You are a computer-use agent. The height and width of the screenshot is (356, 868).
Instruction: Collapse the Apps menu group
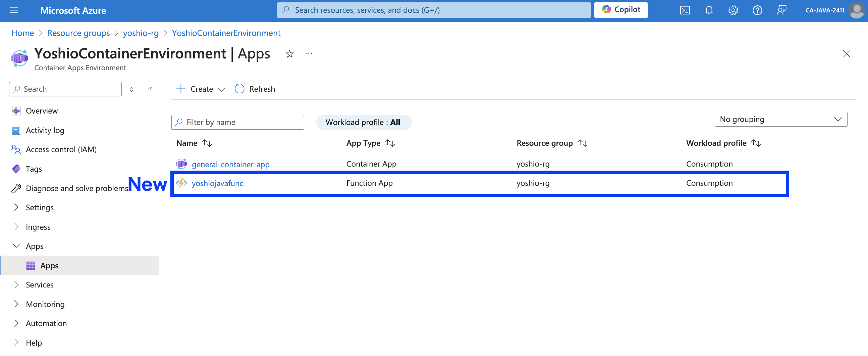point(16,246)
